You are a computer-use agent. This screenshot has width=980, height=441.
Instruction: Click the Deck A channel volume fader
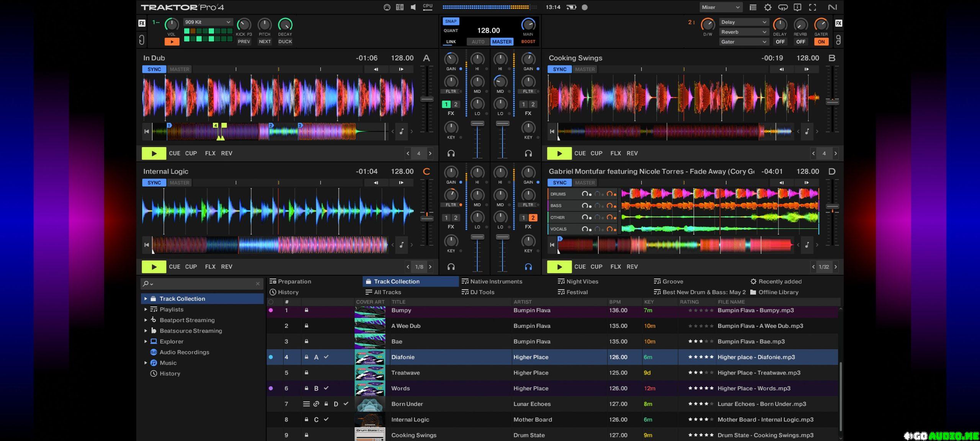(477, 124)
